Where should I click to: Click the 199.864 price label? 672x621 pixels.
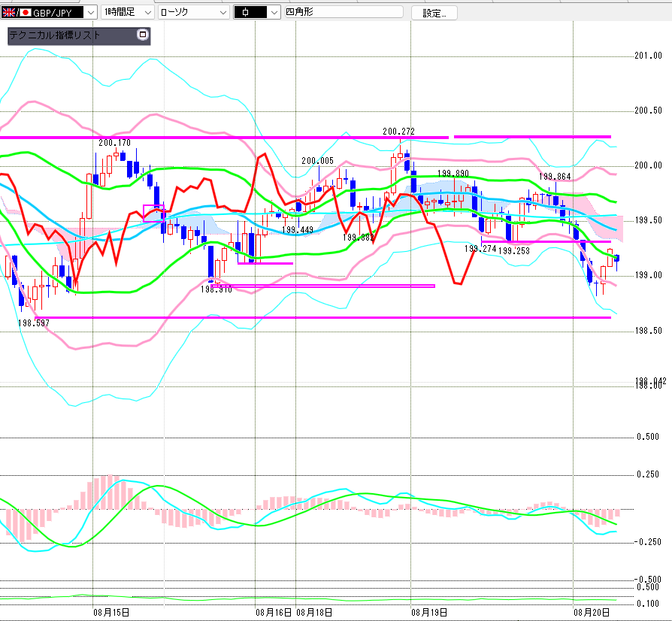click(x=555, y=177)
